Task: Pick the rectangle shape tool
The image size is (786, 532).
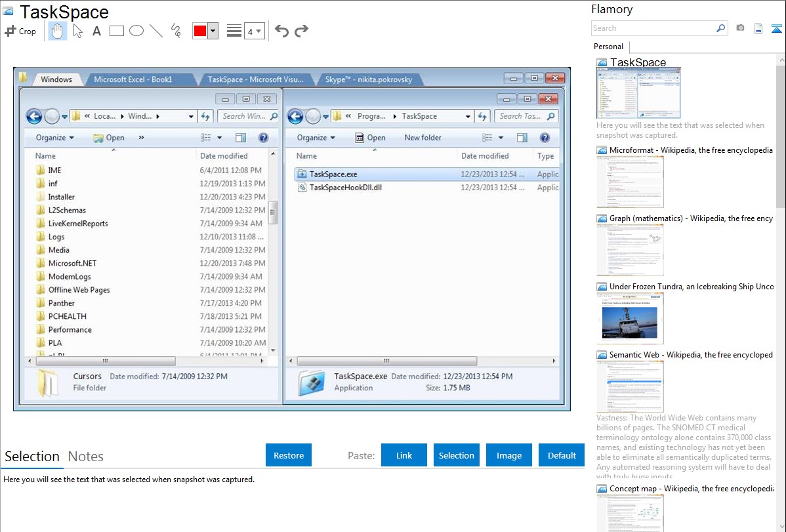Action: (x=116, y=31)
